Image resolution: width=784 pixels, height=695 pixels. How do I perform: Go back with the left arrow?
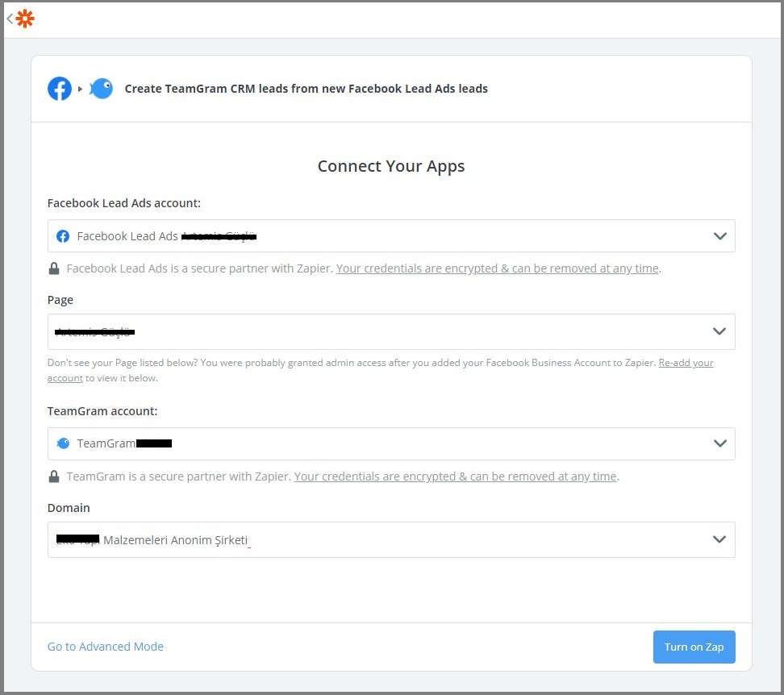click(10, 19)
